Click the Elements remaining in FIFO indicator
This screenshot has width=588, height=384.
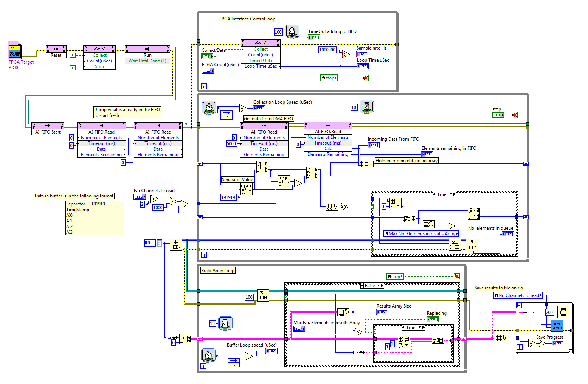point(427,154)
